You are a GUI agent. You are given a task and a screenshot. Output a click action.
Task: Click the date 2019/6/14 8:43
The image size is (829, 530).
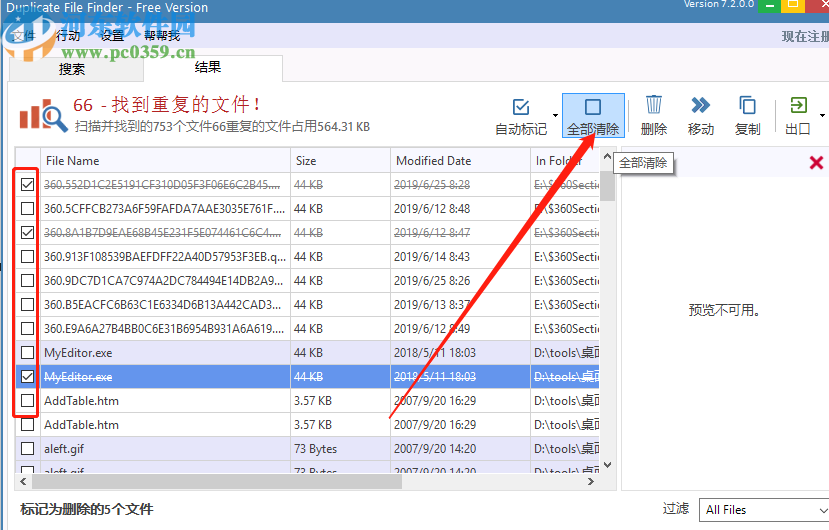coord(432,257)
